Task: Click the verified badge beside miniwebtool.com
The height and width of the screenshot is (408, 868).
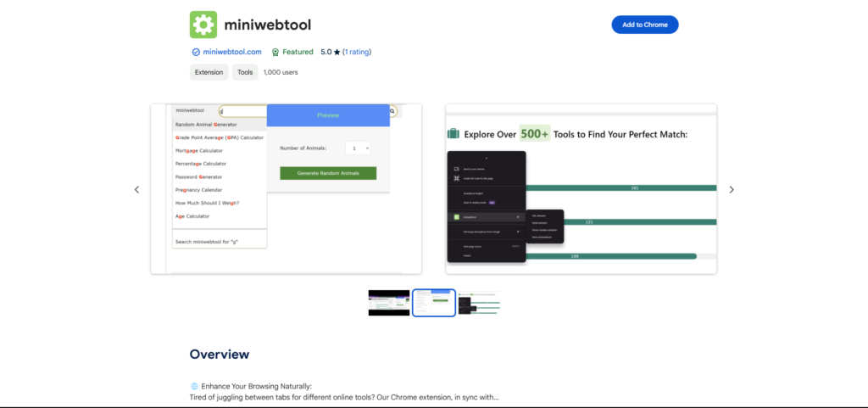Action: tap(196, 52)
